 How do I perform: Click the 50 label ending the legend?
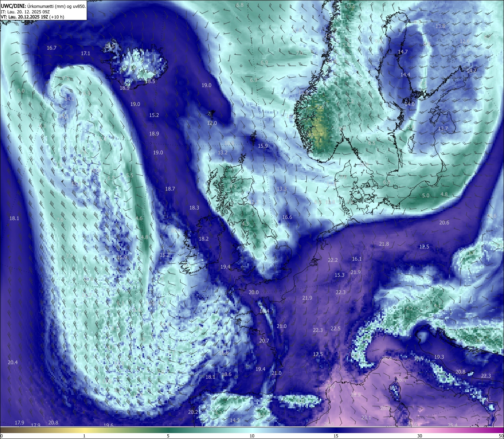click(x=501, y=435)
